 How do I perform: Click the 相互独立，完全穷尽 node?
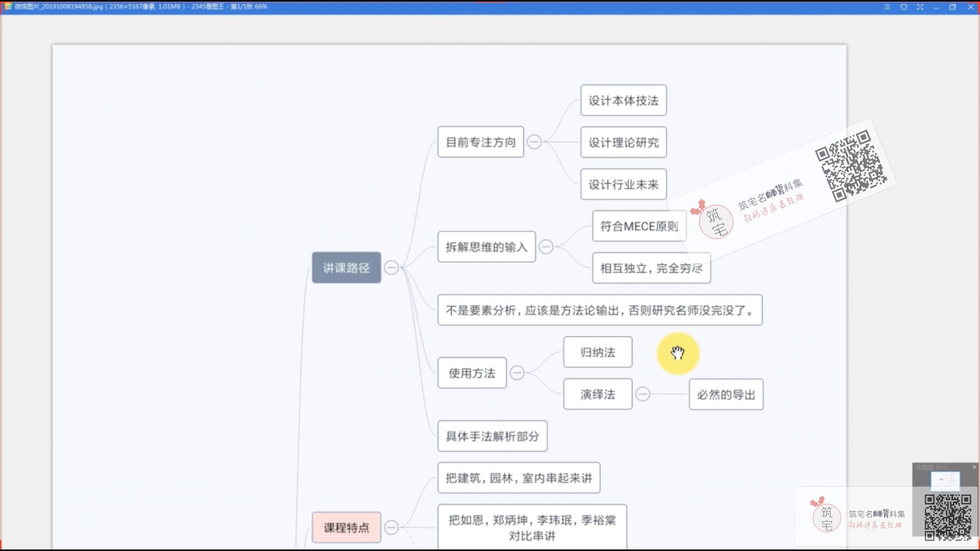651,268
